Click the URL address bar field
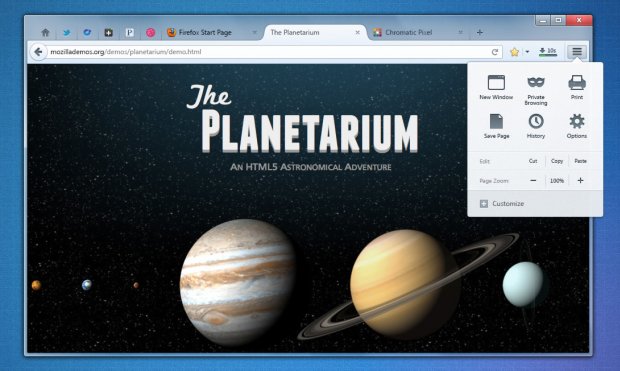620x371 pixels. pyautogui.click(x=268, y=52)
